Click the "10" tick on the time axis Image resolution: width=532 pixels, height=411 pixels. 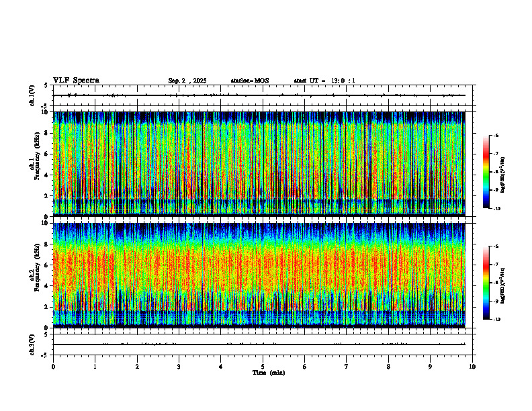[472, 367]
